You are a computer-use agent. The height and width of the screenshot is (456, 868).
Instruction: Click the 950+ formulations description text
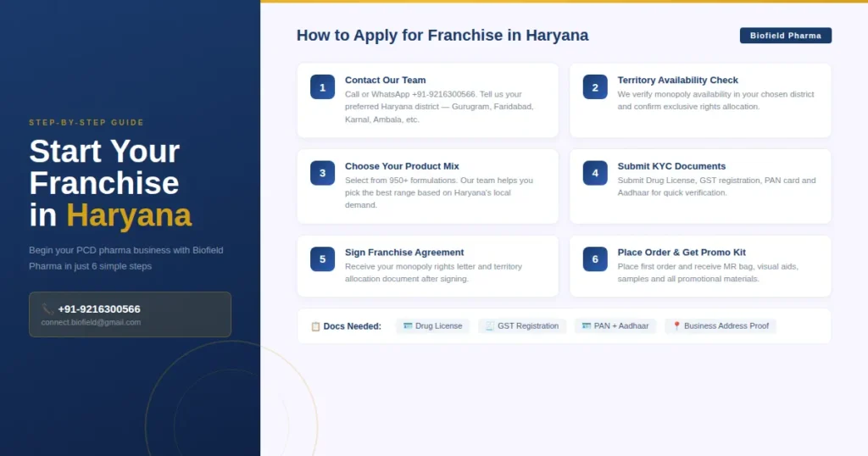439,192
